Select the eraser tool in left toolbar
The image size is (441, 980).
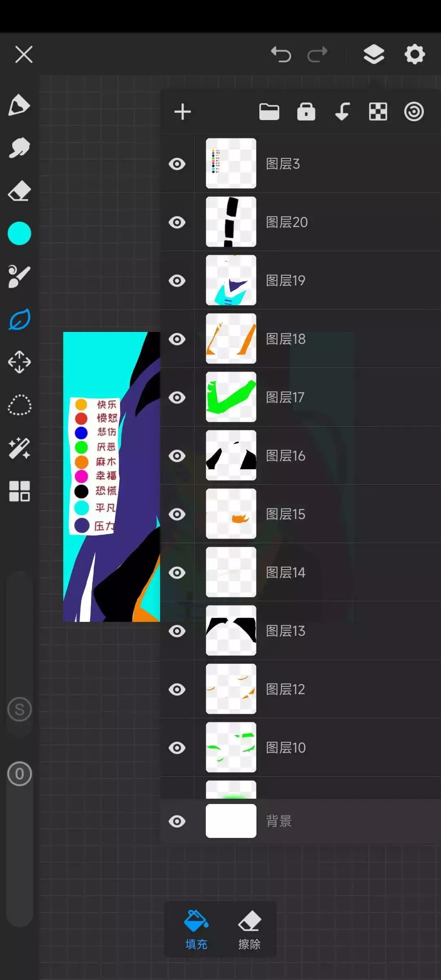tap(19, 191)
